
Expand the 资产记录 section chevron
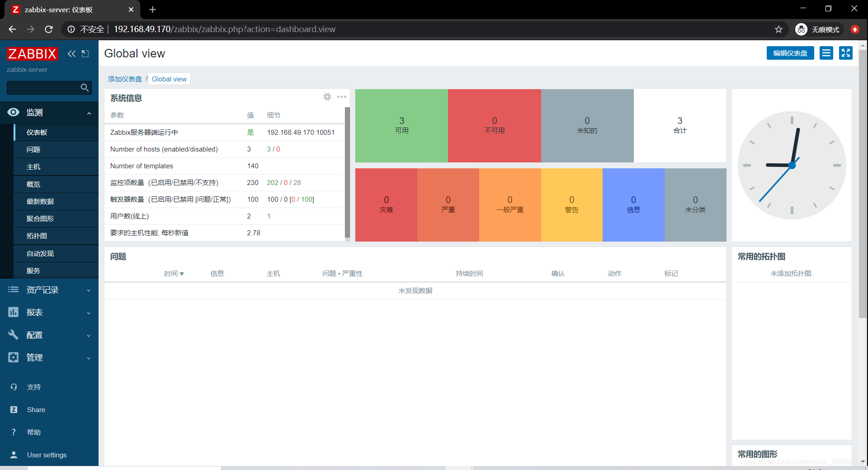click(x=89, y=290)
